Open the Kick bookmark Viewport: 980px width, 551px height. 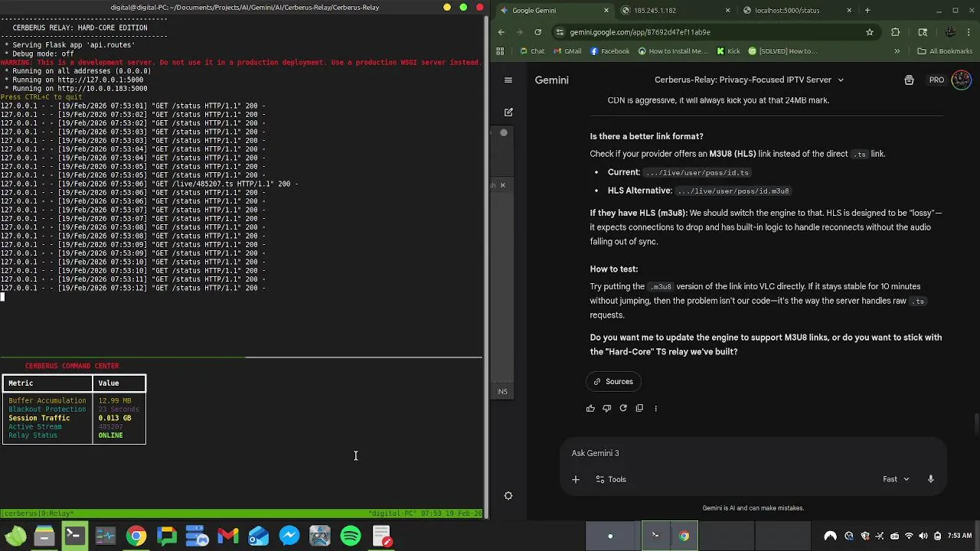(728, 51)
